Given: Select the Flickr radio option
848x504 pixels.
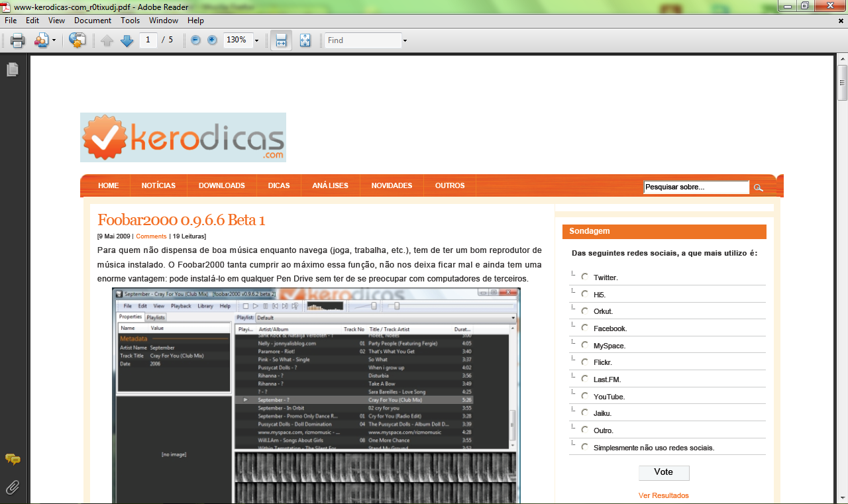Looking at the screenshot, I should click(x=584, y=362).
